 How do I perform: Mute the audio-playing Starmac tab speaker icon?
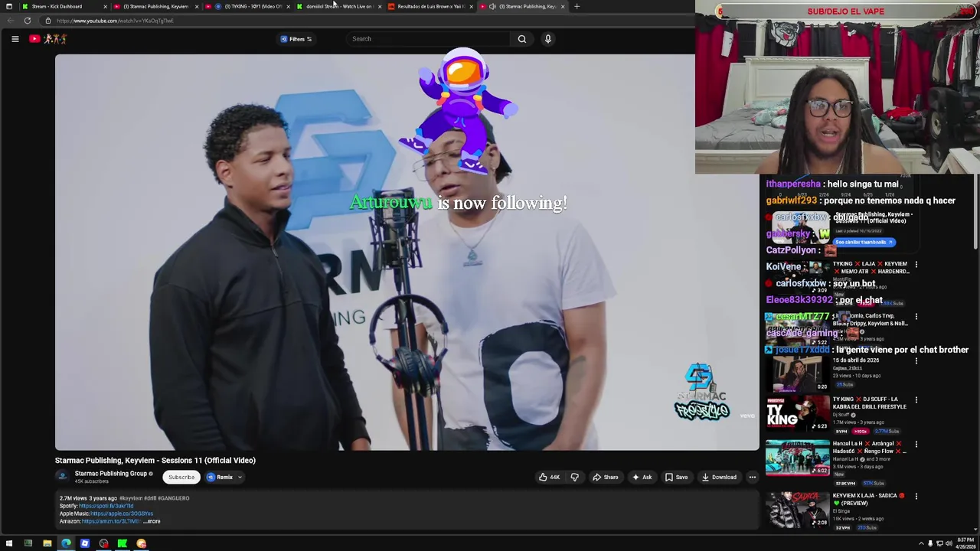492,6
